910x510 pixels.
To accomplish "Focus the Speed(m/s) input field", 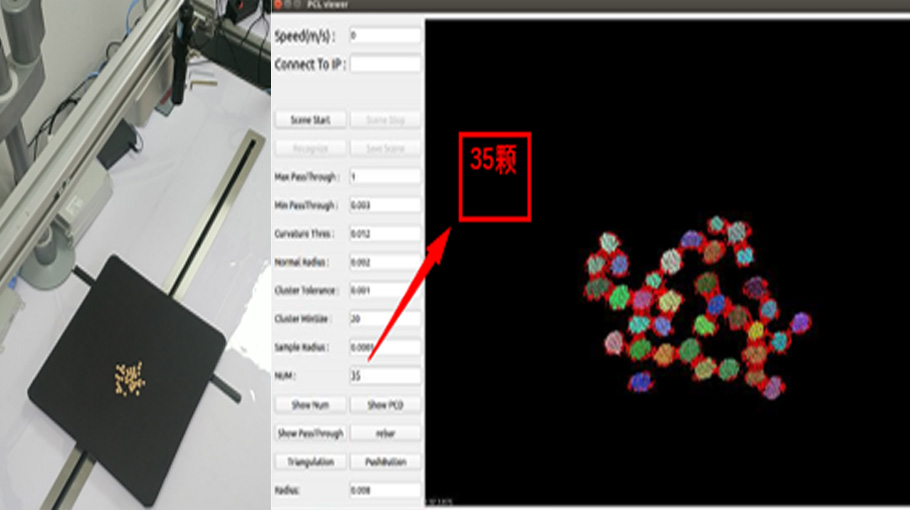I will (385, 36).
